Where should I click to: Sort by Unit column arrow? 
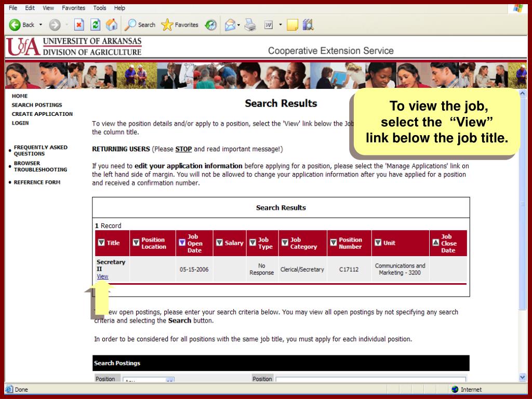pyautogui.click(x=378, y=243)
